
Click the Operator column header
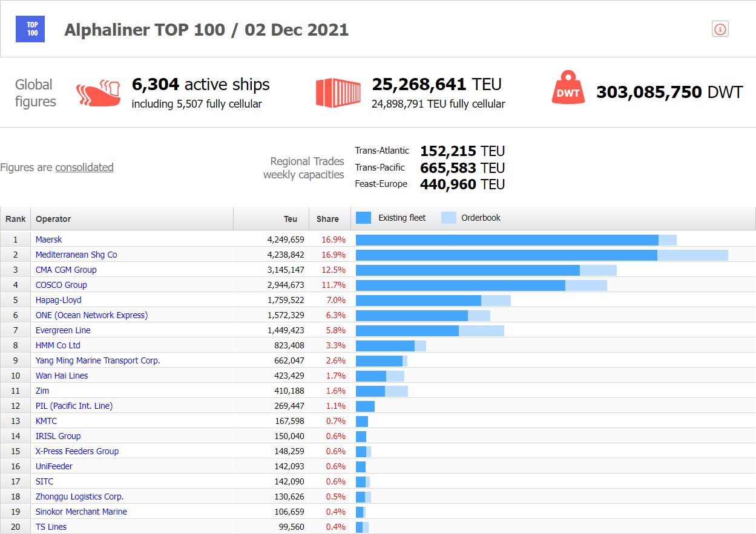click(x=53, y=219)
